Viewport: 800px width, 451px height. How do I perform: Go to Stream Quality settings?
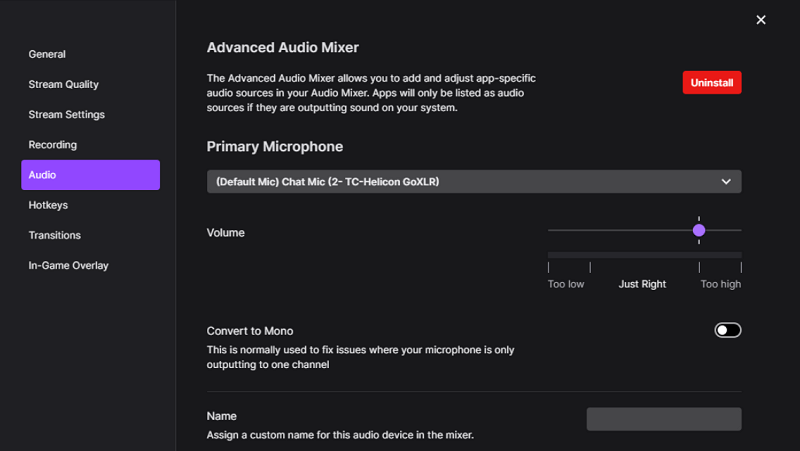click(x=63, y=84)
